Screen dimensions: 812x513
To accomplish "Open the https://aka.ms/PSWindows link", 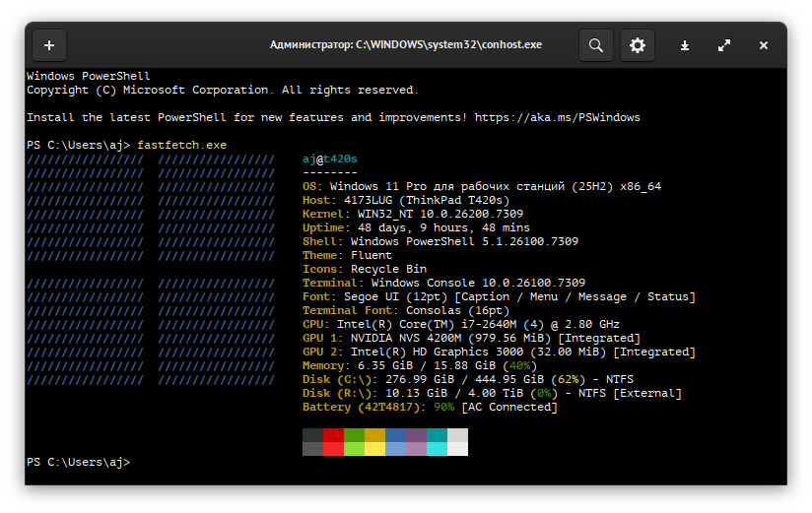I will (557, 117).
